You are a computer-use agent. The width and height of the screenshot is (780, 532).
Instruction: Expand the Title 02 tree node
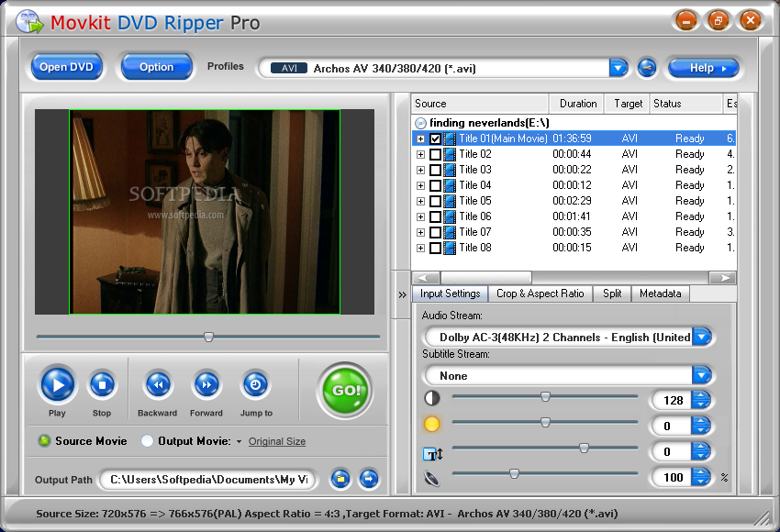point(421,154)
